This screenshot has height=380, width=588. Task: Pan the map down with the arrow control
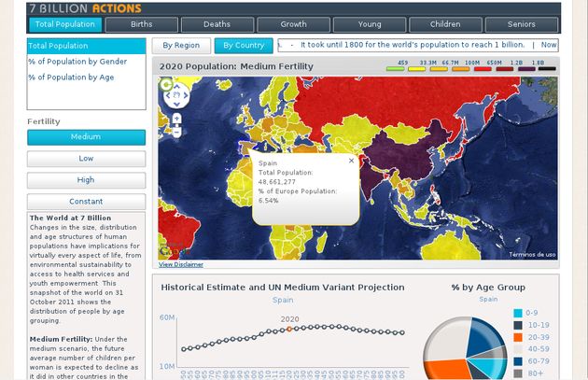[176, 105]
